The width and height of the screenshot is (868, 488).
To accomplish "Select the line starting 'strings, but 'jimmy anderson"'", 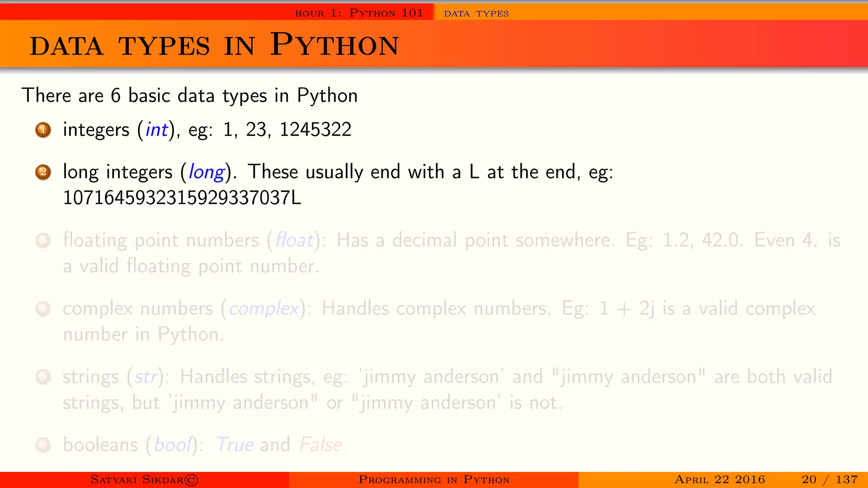I will (312, 403).
